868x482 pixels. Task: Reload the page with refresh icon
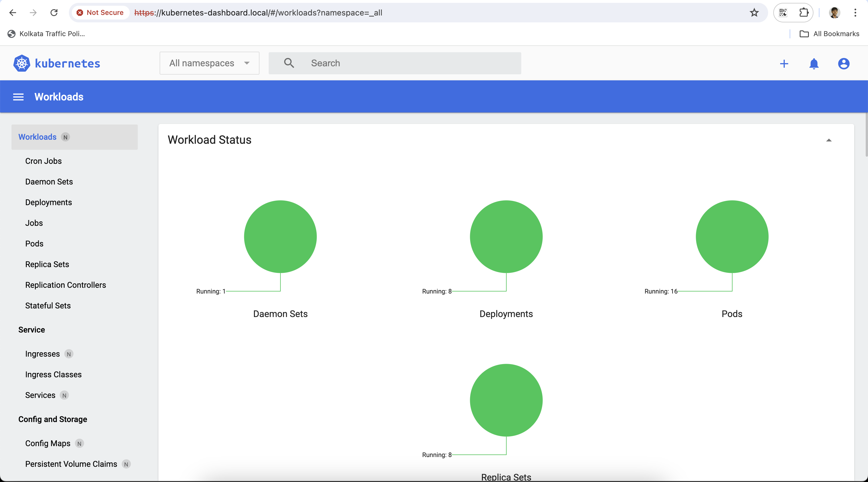click(54, 13)
